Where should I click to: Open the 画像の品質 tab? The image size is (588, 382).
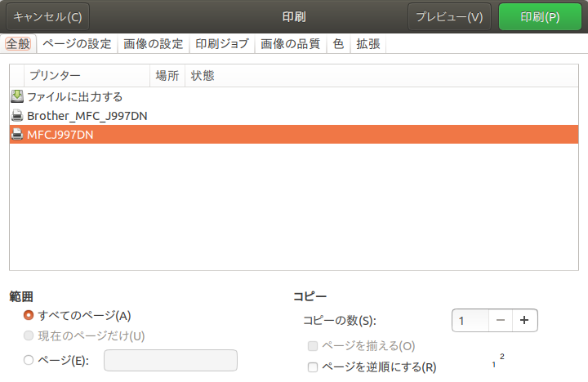coord(291,44)
